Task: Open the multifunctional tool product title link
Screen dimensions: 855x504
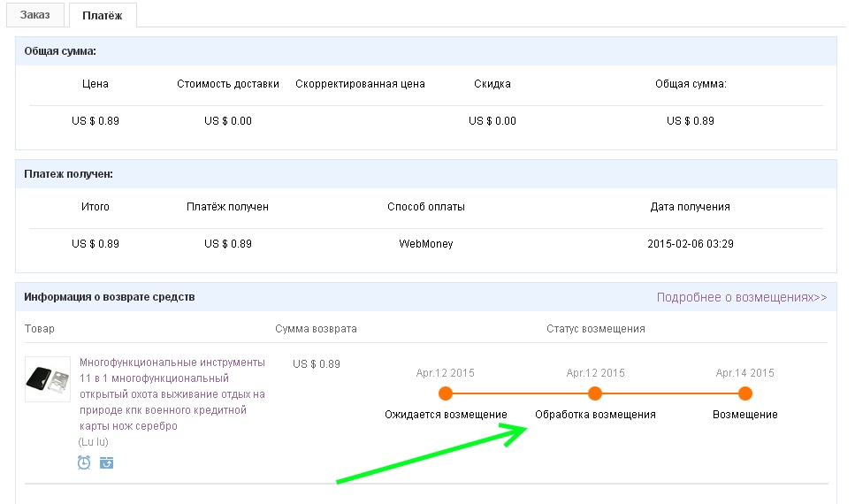Action: [x=172, y=393]
